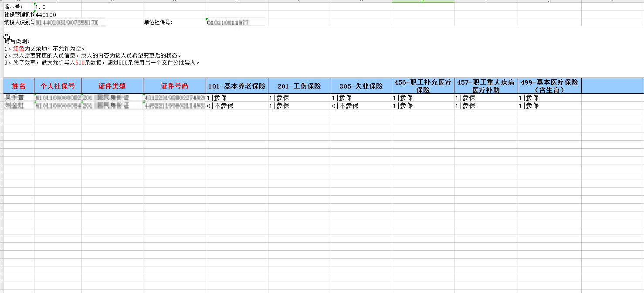Image resolution: width=644 pixels, height=293 pixels.
Task: Select the version number cell containing 1.0
Action: [58, 7]
